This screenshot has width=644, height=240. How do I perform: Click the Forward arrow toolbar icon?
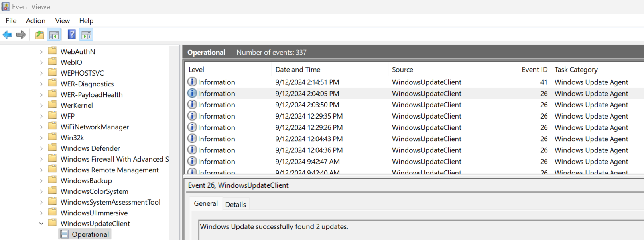pos(21,35)
